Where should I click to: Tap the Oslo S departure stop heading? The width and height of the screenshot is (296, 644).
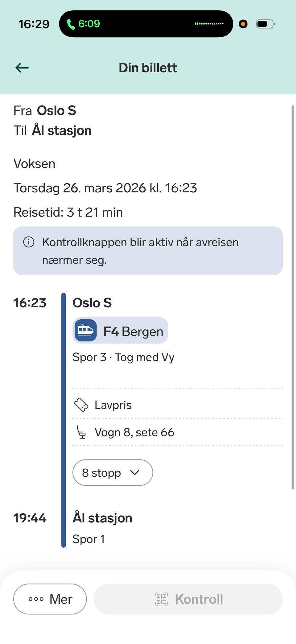pyautogui.click(x=92, y=303)
